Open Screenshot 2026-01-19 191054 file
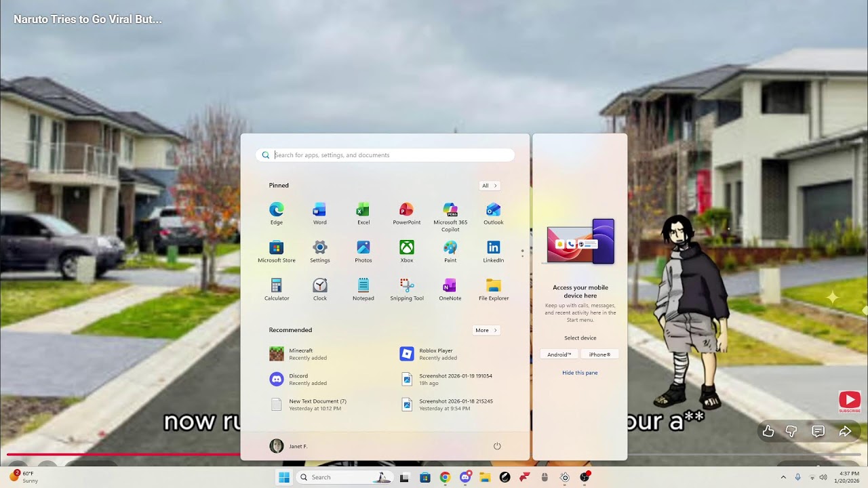This screenshot has height=488, width=868. coord(446,379)
